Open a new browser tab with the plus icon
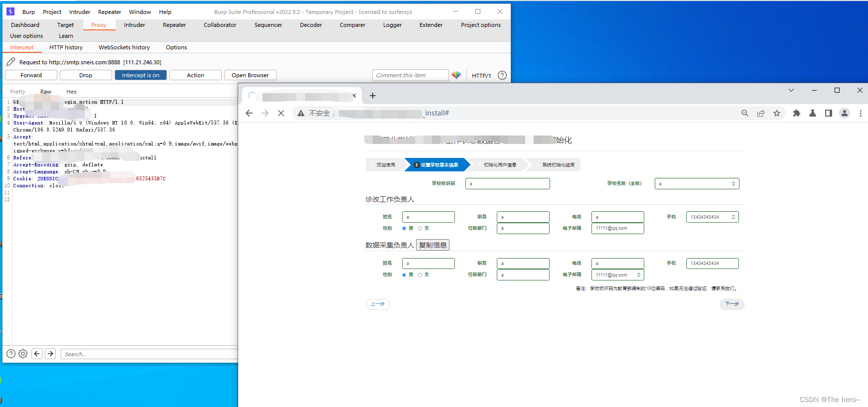Image resolution: width=868 pixels, height=407 pixels. click(373, 96)
